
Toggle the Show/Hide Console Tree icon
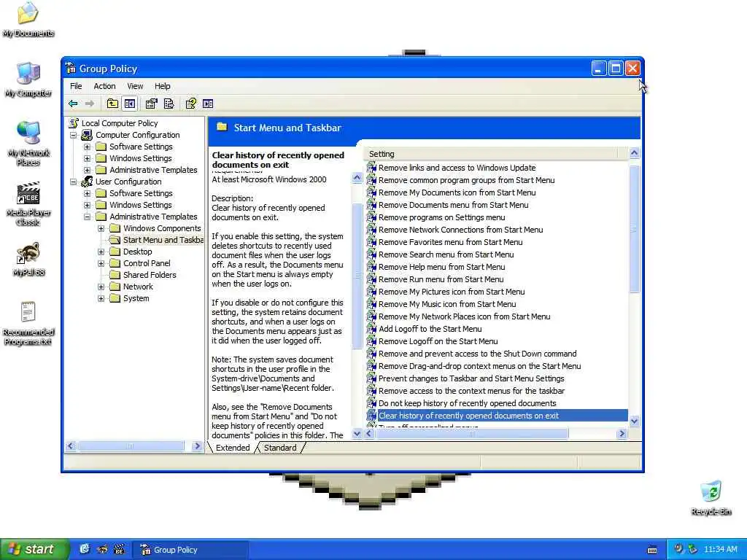click(x=130, y=104)
